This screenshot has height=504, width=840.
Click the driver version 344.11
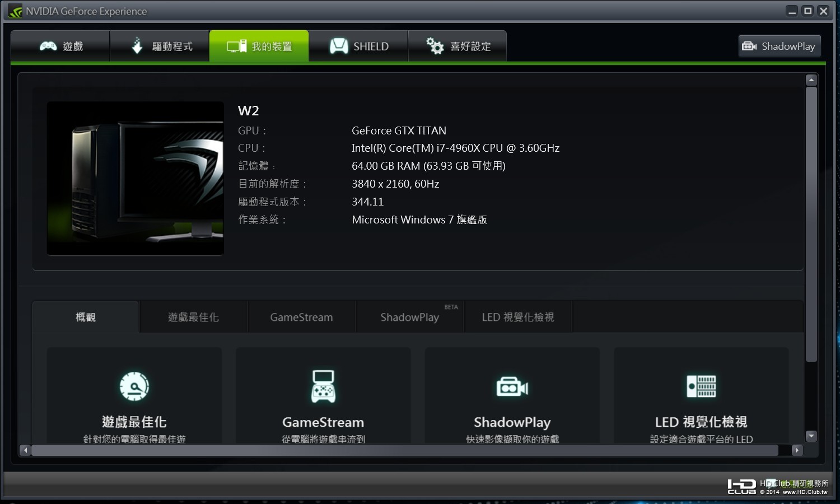click(367, 202)
